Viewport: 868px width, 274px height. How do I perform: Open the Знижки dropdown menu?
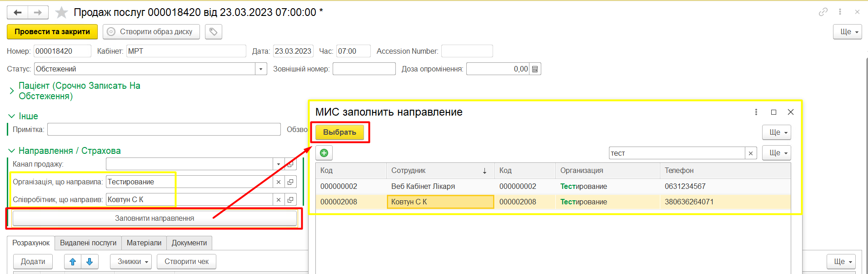[x=131, y=262]
